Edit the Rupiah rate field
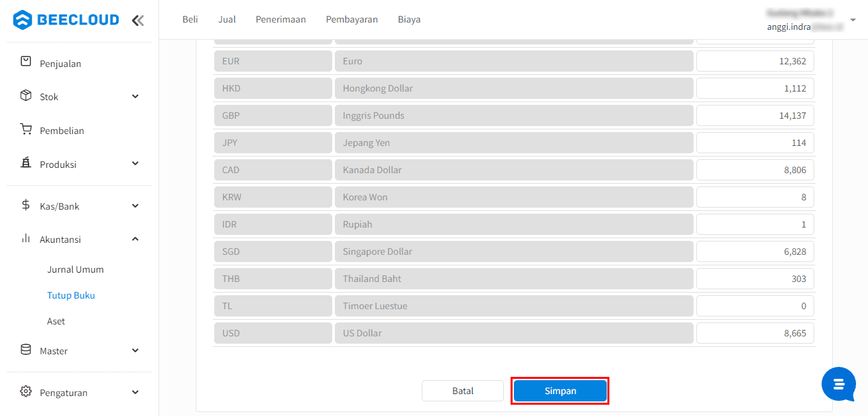The image size is (868, 416). pos(755,224)
